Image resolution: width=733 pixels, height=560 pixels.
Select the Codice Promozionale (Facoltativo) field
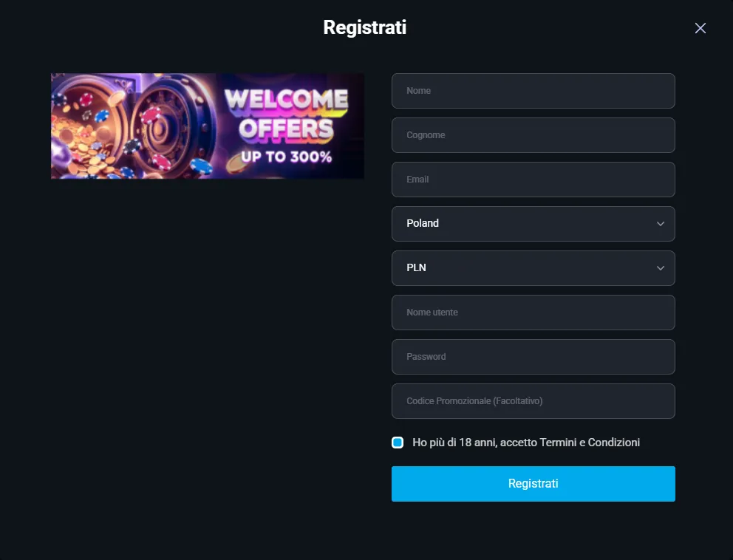click(533, 401)
